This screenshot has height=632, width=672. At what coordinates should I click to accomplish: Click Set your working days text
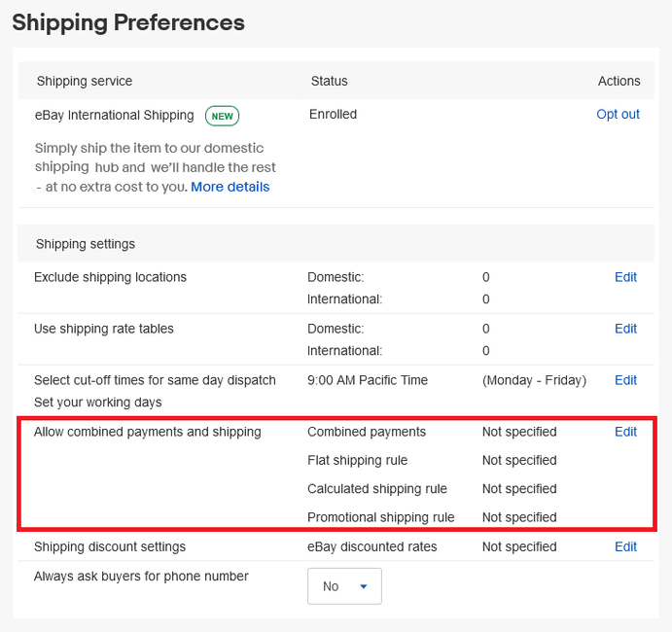tap(97, 403)
